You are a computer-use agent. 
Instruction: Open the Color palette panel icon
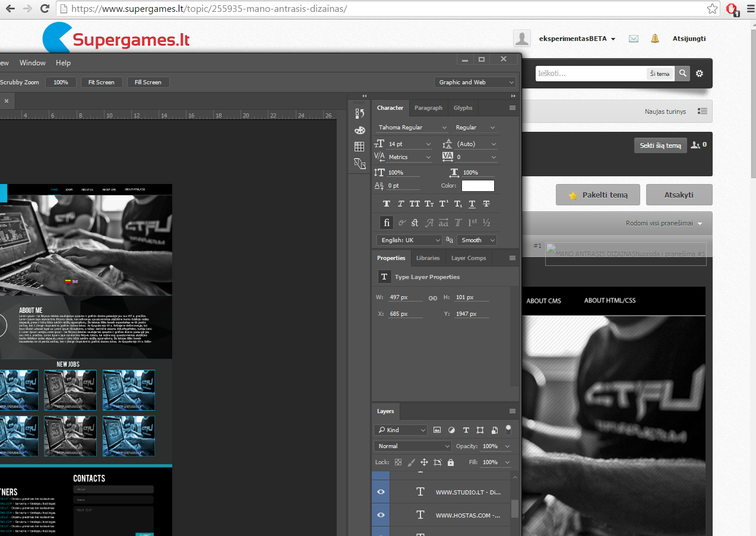tap(359, 130)
